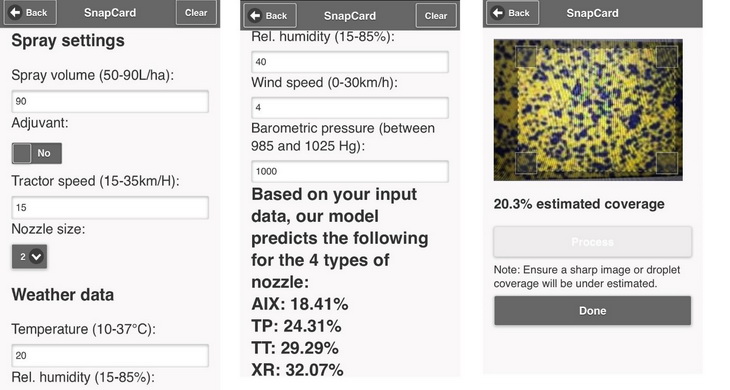
Task: Tap the Back arrow on the prediction results screen
Action: click(x=270, y=16)
